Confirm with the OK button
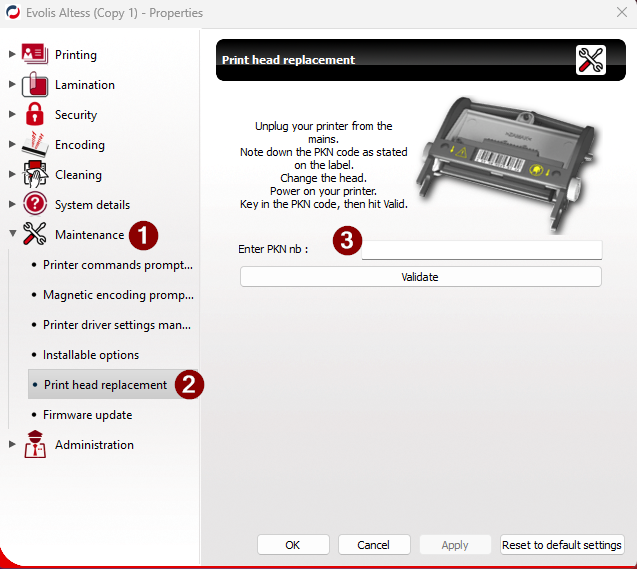 tap(293, 545)
